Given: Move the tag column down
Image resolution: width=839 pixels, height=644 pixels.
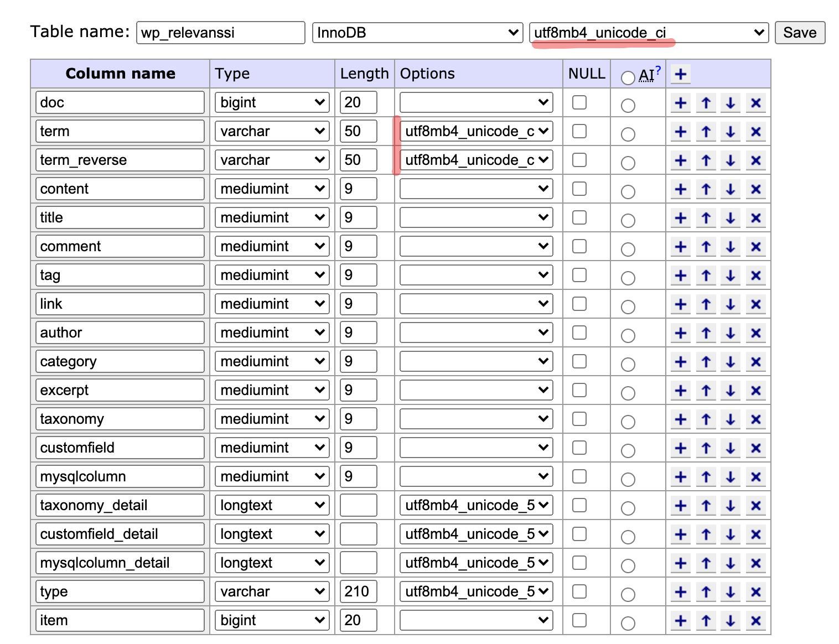Looking at the screenshot, I should 731,276.
